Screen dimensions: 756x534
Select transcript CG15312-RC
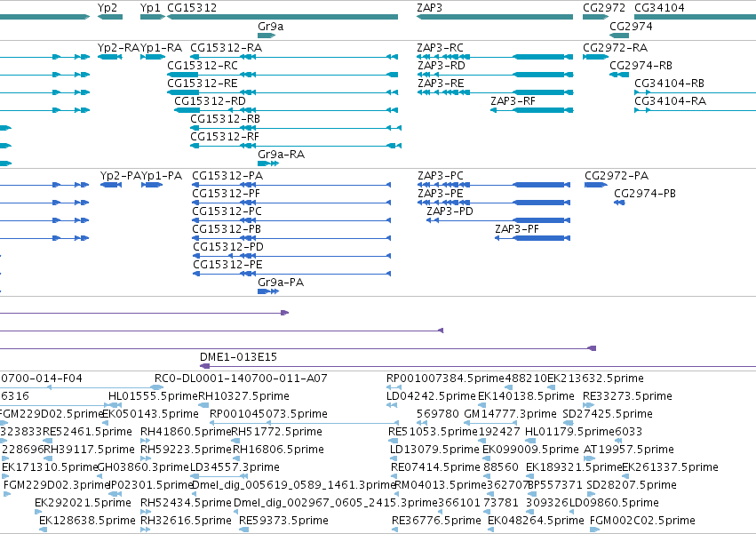(203, 66)
